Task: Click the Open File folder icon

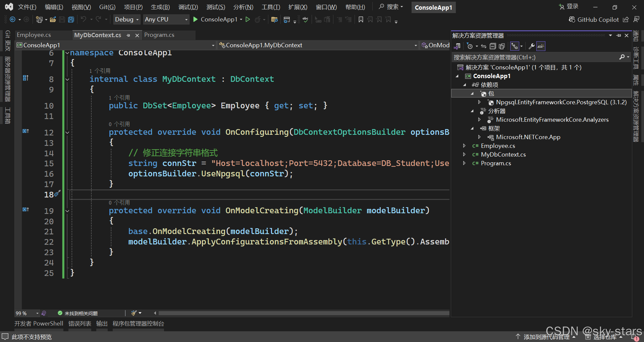Action: click(53, 20)
